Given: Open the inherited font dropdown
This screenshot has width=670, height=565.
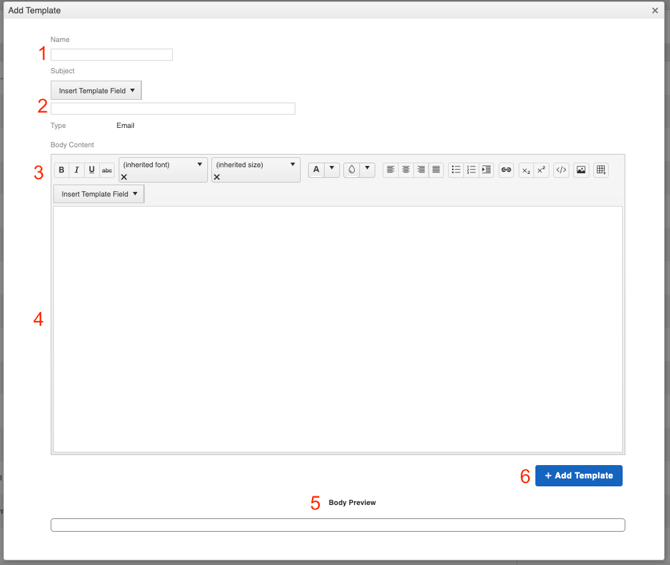Looking at the screenshot, I should click(162, 165).
